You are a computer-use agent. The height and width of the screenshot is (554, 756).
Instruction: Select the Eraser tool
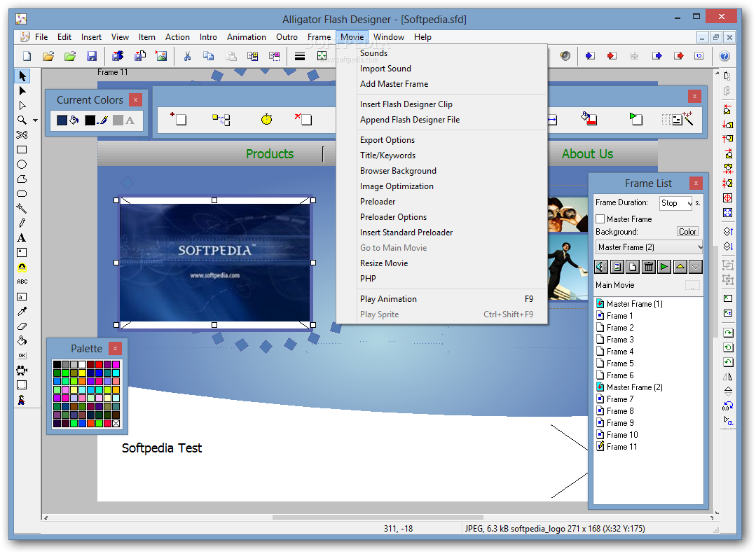22,326
